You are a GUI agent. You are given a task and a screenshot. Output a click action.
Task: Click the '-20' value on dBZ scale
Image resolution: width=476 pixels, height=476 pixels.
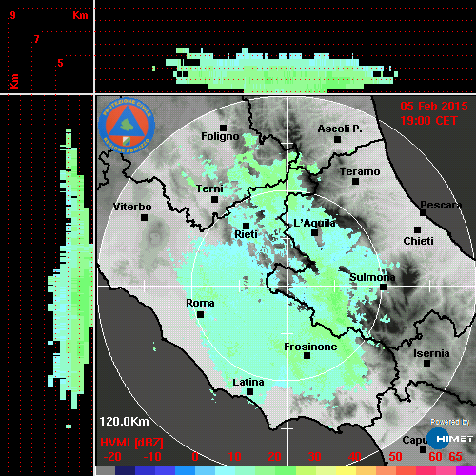tap(112, 457)
